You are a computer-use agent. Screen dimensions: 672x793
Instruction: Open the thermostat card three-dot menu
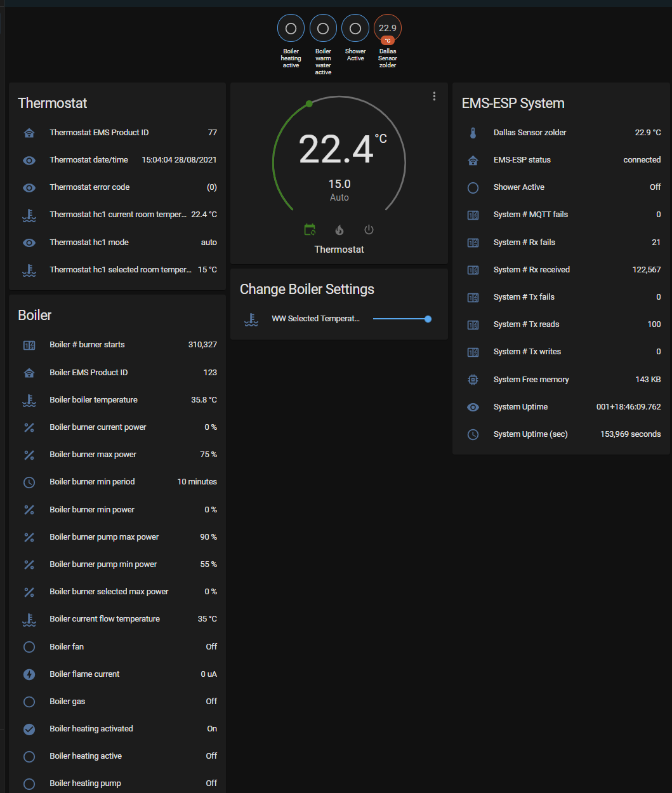pos(434,97)
